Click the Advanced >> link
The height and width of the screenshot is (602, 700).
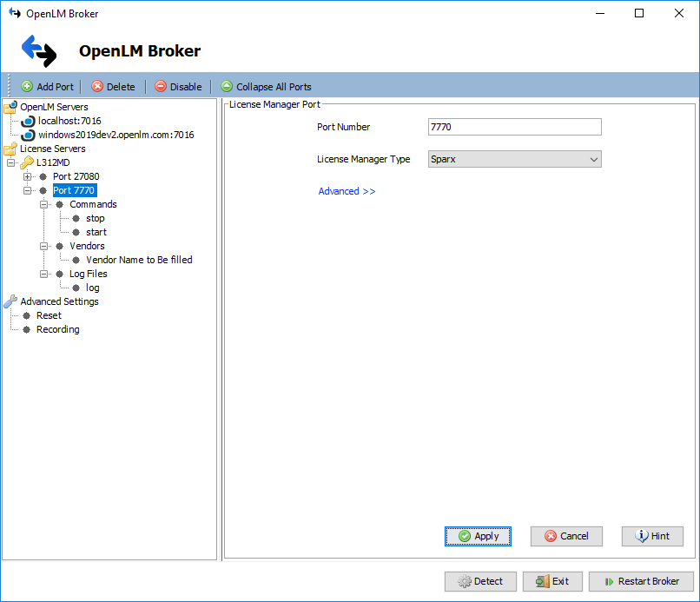[347, 190]
